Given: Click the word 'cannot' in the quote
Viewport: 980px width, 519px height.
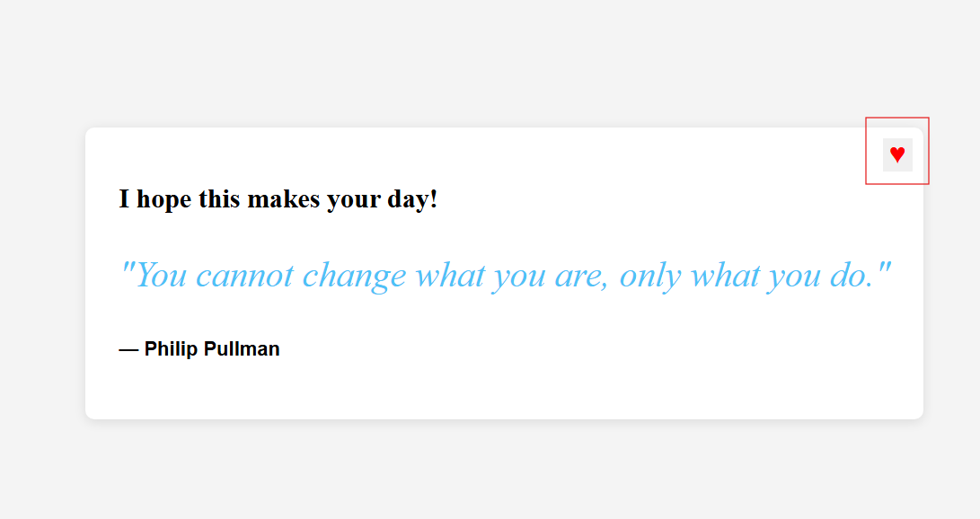Looking at the screenshot, I should click(244, 276).
